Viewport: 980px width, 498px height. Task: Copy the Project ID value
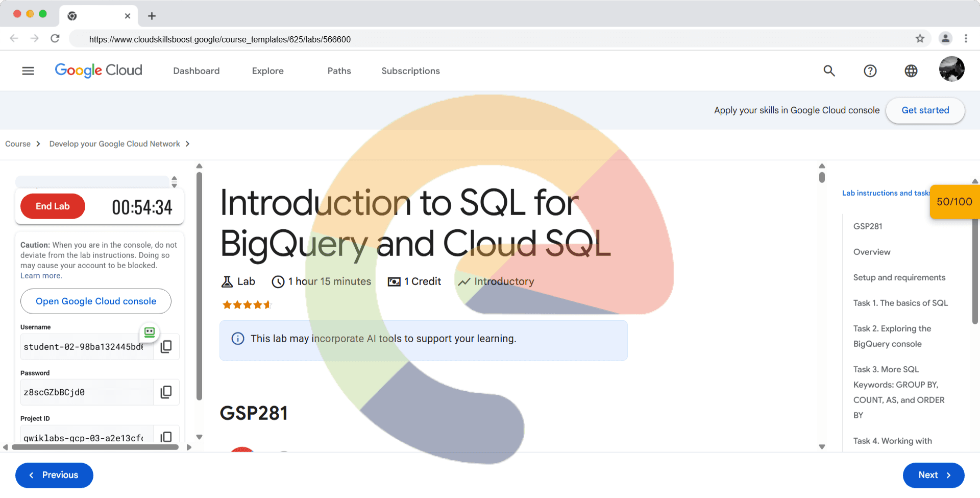[166, 437]
